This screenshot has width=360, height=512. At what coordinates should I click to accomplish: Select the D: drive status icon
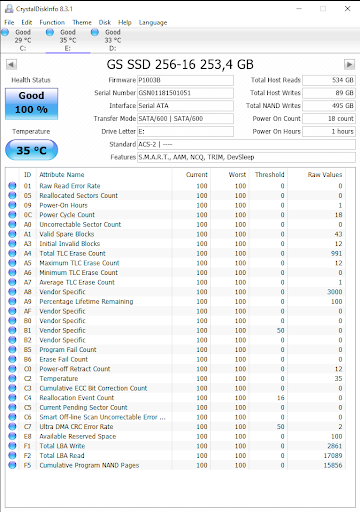95,32
